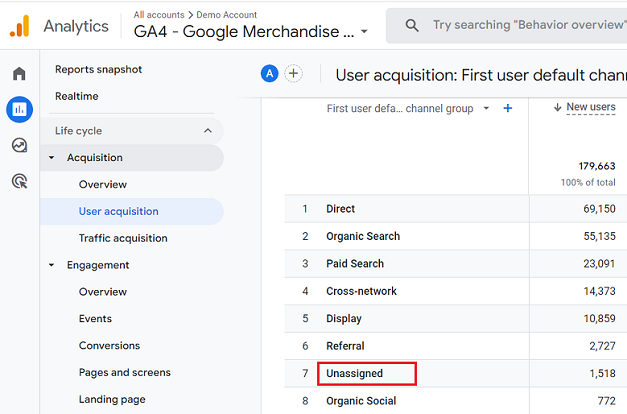Click the Google Analytics logo

pos(20,26)
